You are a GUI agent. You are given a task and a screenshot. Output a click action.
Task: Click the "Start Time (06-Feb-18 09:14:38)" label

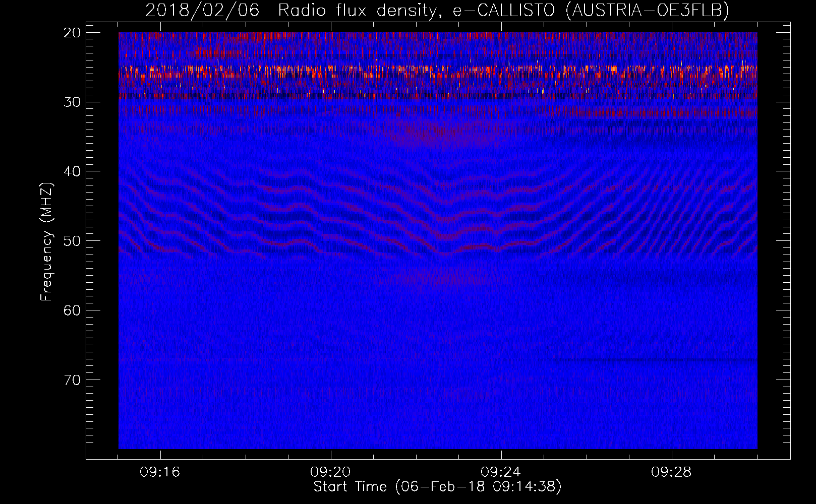pyautogui.click(x=437, y=486)
